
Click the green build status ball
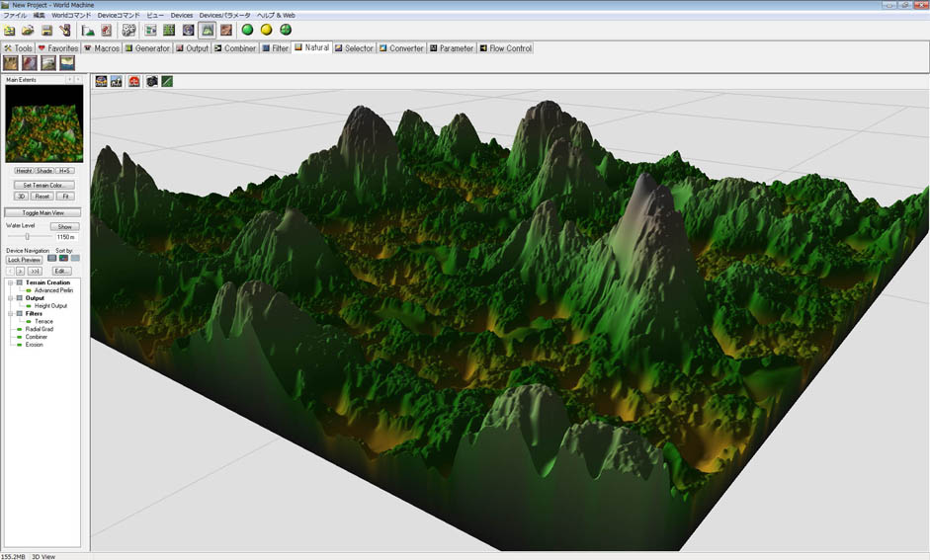coord(247,30)
